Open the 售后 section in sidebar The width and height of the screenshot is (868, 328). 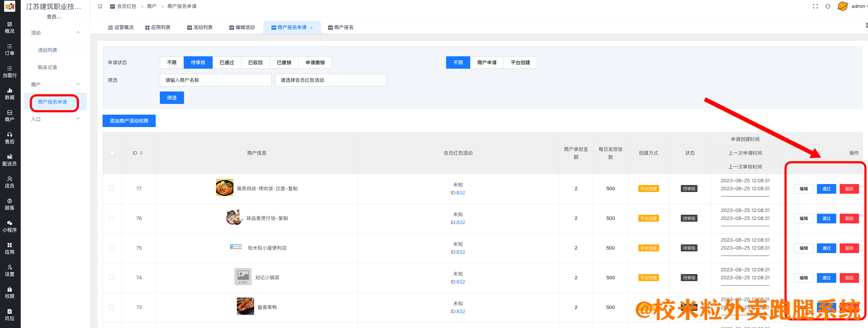point(10,138)
